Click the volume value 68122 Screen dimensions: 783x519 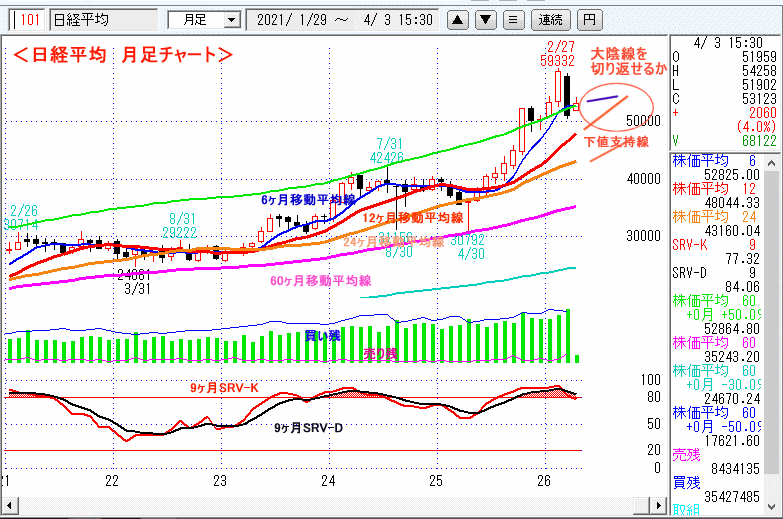point(759,141)
